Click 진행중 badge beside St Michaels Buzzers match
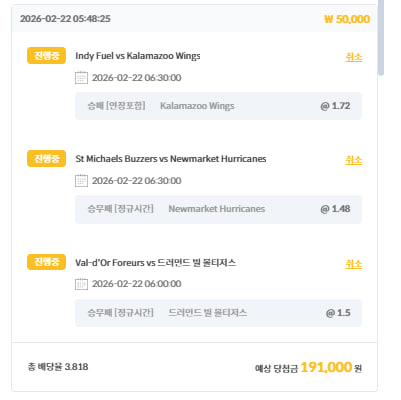This screenshot has height=400, width=401. [x=46, y=159]
